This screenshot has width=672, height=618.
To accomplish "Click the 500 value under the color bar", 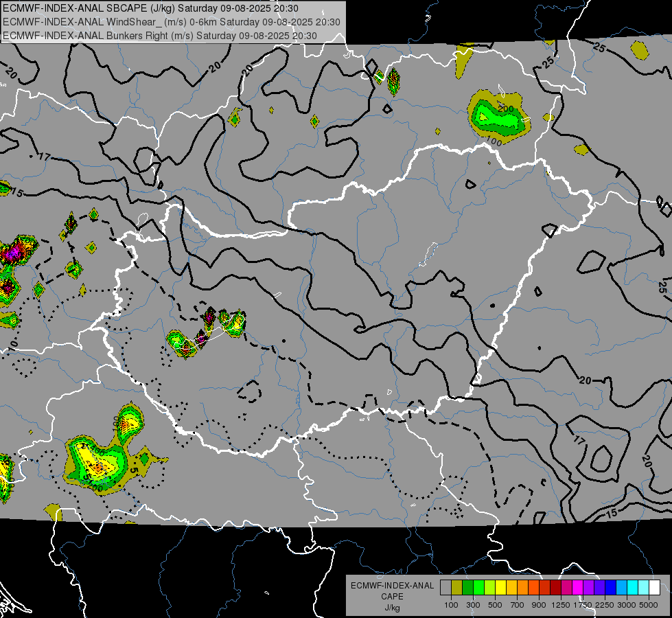I will tap(495, 605).
